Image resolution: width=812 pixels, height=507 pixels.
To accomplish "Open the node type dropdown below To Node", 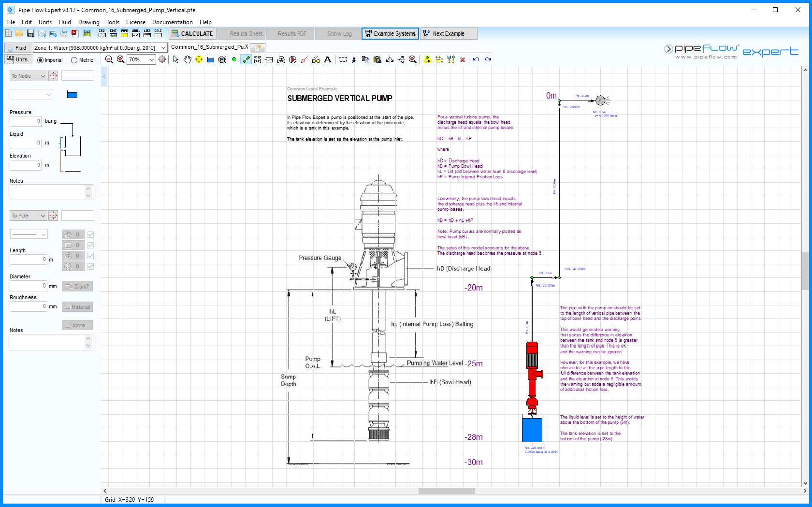I will pyautogui.click(x=31, y=95).
